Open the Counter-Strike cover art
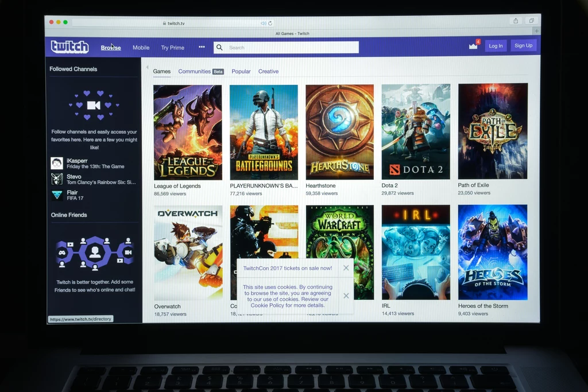The image size is (588, 392). (x=264, y=232)
